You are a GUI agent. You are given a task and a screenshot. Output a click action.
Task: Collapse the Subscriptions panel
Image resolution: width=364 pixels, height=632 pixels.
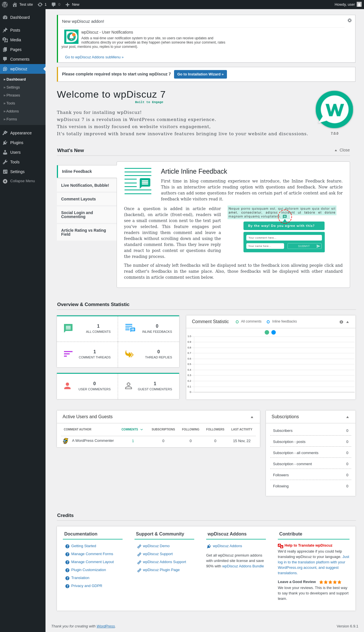[348, 417]
